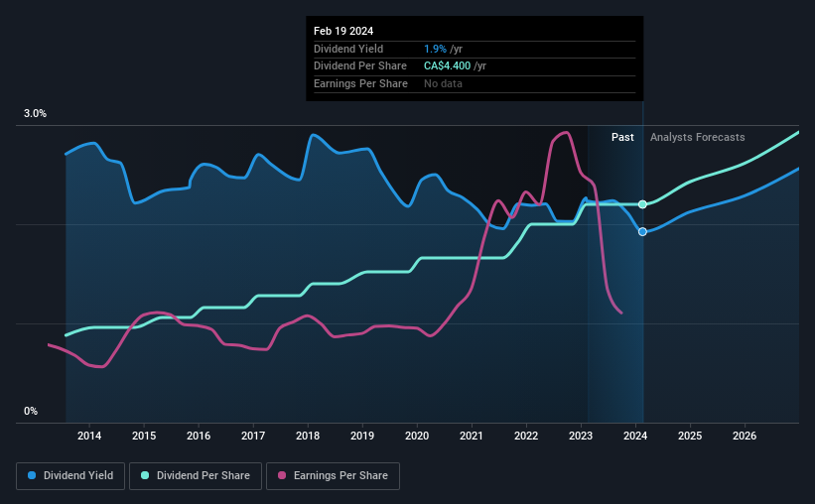Select the blue dividend yield data point marker

point(643,232)
